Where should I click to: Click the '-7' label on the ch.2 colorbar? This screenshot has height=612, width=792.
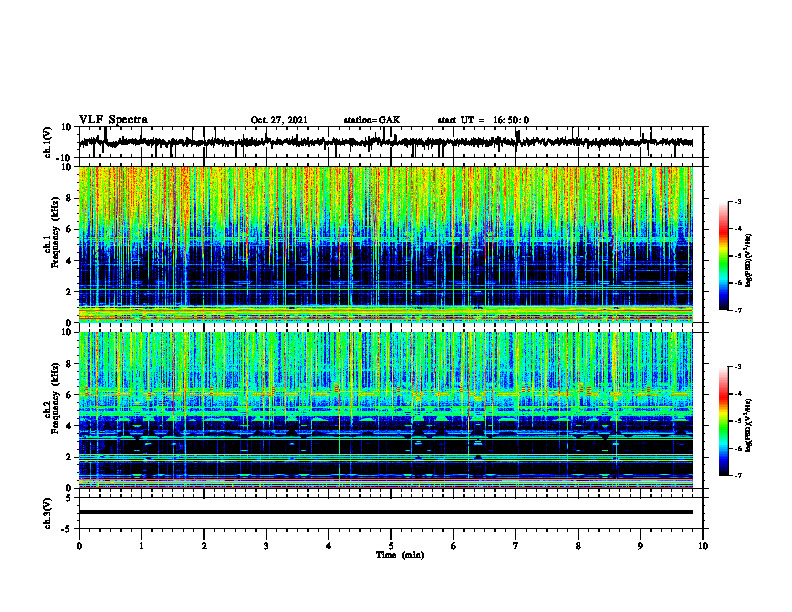coord(737,475)
